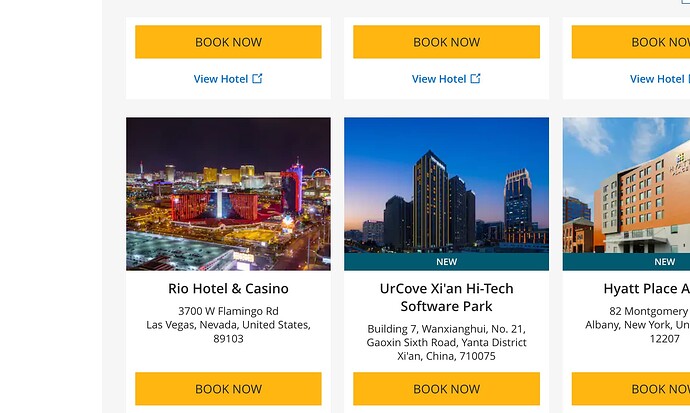The width and height of the screenshot is (690, 413).
Task: Book the UrCove Xi'an Hi-Tech Software Park hotel
Action: pyautogui.click(x=447, y=389)
